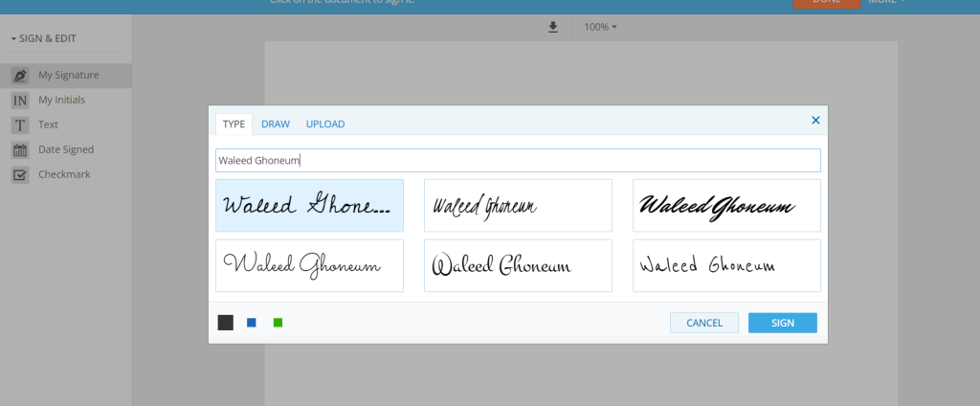This screenshot has height=406, width=980.
Task: Click the Checkmark label in sidebar
Action: (x=64, y=174)
